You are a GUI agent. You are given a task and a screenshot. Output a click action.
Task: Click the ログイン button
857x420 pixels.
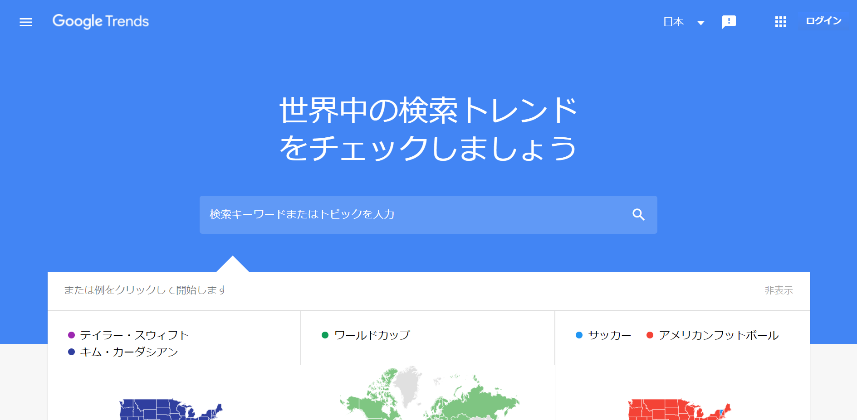823,22
